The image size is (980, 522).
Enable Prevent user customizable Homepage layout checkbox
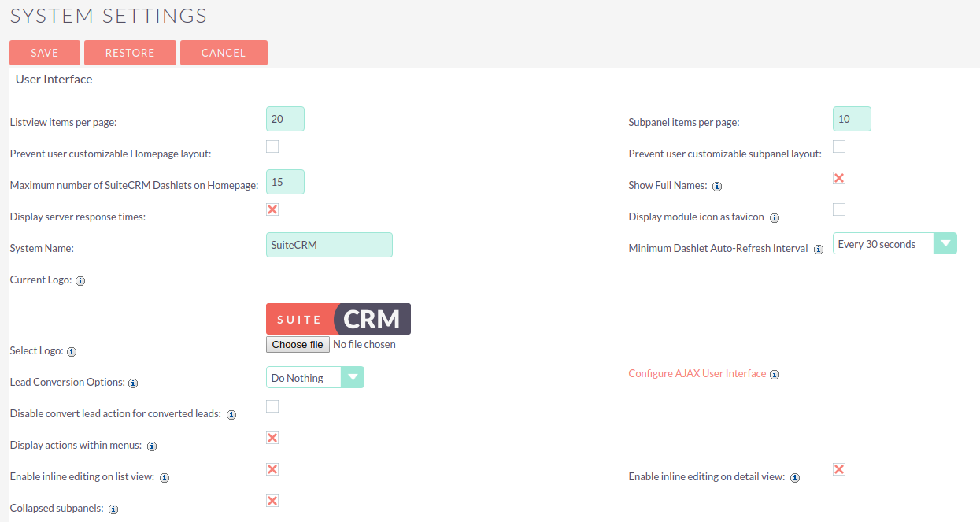(272, 146)
